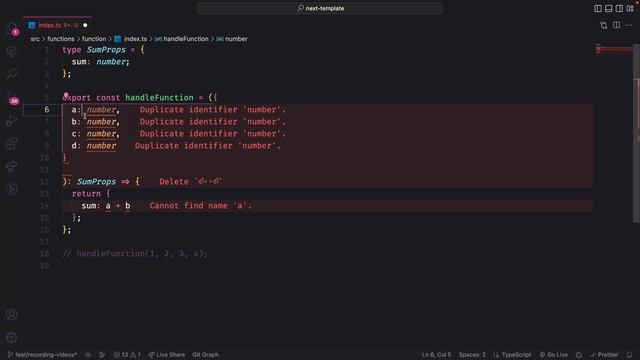Screen dimensions: 640x360
Task: Click Go Live server button
Action: click(553, 355)
